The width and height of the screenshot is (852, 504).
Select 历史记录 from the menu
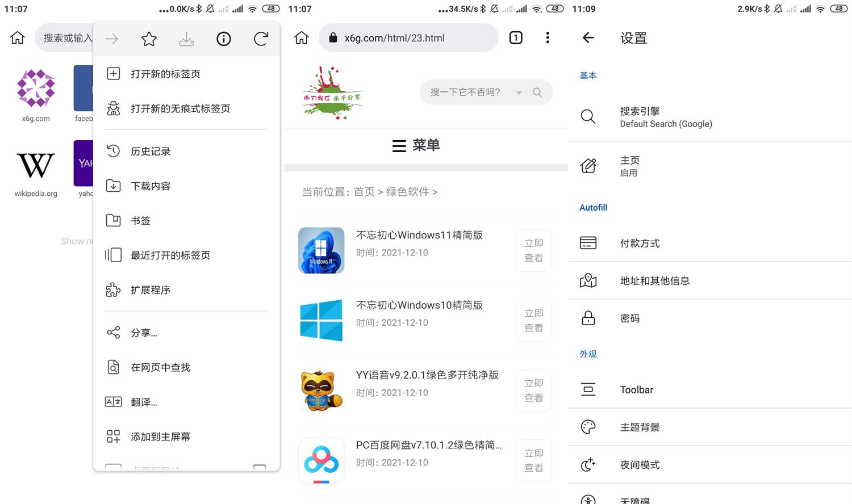151,152
